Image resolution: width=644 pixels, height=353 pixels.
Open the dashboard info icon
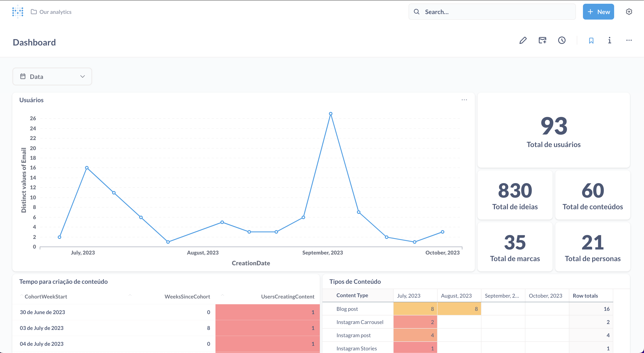click(x=610, y=40)
